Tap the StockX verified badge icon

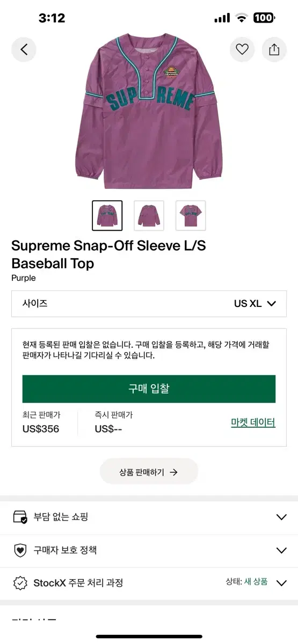[20, 583]
